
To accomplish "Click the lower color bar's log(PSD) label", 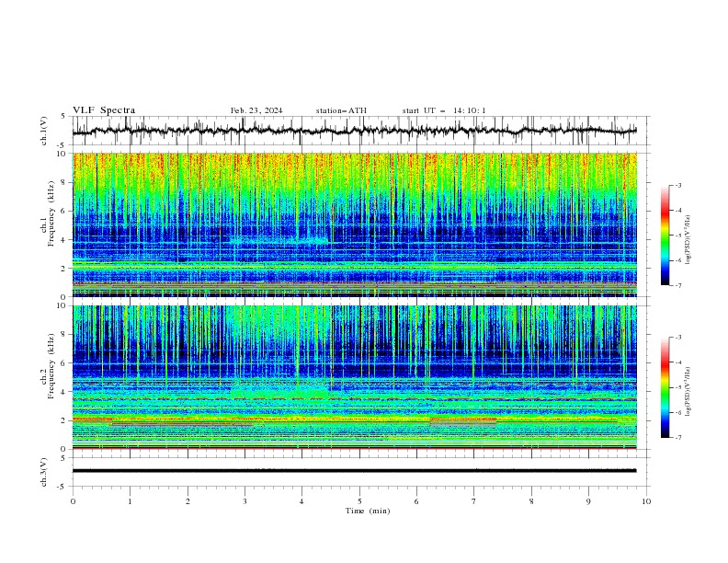I will click(x=688, y=392).
